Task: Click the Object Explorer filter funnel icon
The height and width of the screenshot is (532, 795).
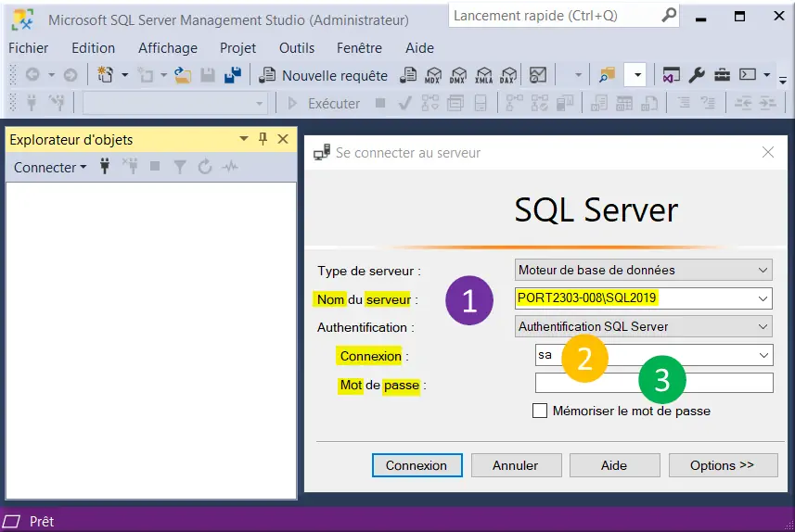Action: click(180, 167)
